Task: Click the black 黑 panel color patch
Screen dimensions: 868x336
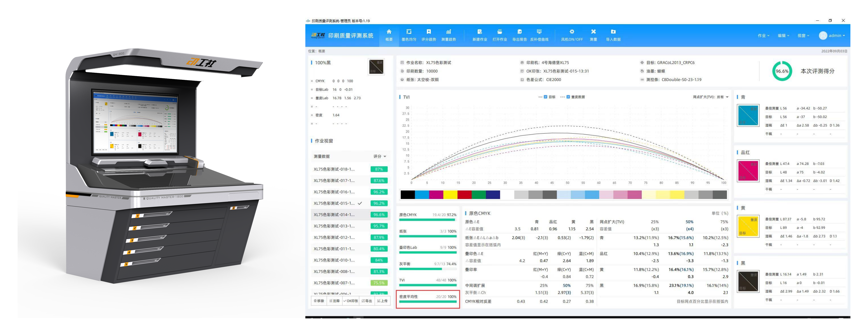Action: point(748,281)
